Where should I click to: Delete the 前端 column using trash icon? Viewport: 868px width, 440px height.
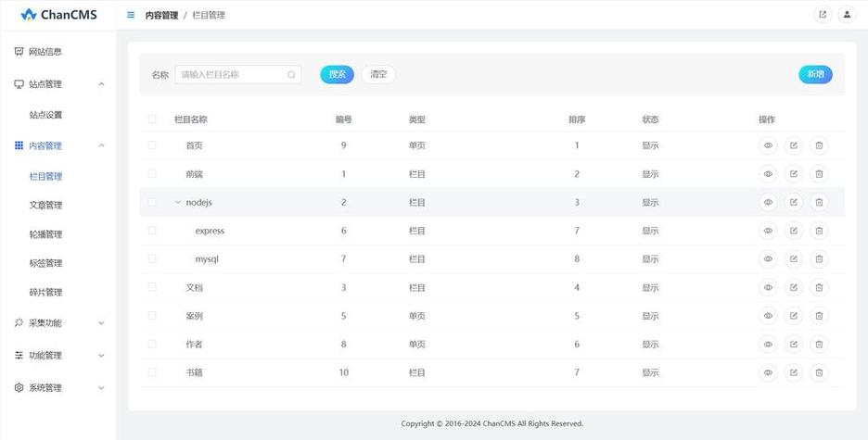coord(819,174)
